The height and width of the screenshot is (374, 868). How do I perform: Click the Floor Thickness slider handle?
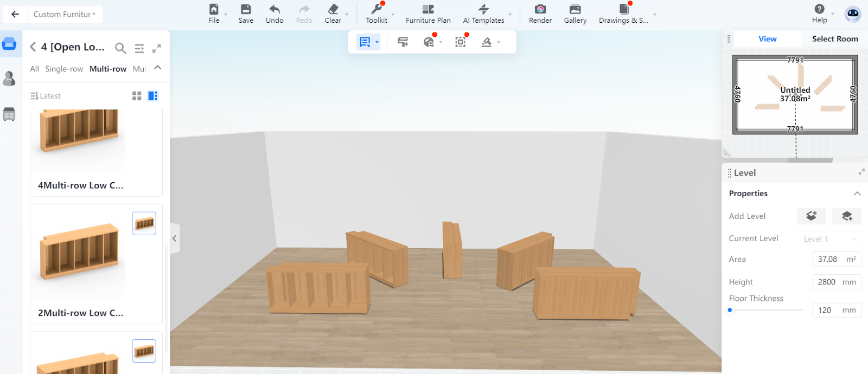pyautogui.click(x=730, y=310)
